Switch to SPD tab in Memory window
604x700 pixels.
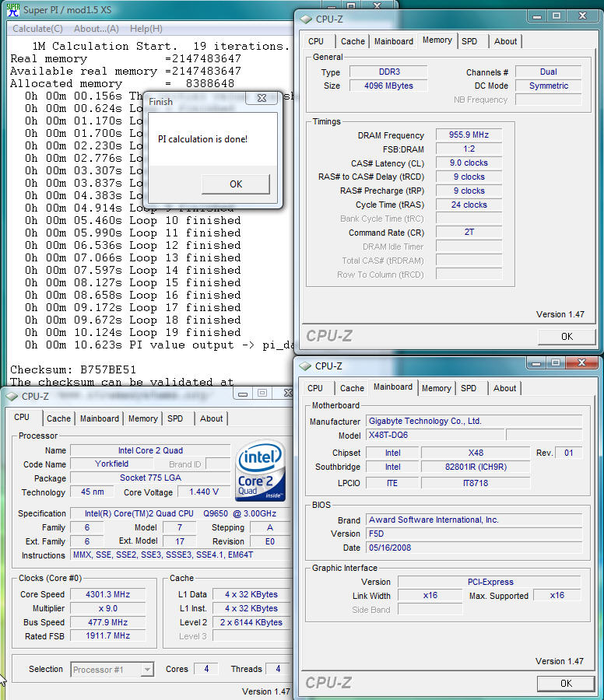pyautogui.click(x=469, y=41)
